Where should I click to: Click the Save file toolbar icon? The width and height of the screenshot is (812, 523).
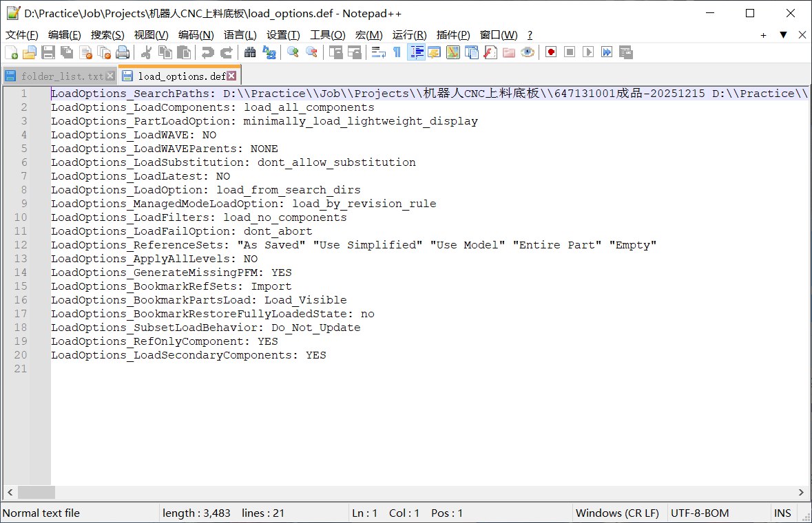pos(48,52)
